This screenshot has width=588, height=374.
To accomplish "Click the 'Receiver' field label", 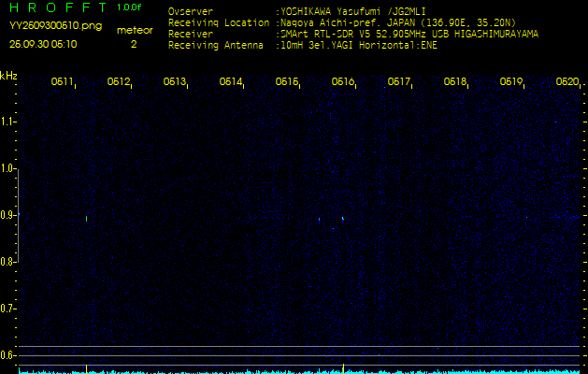I will pyautogui.click(x=191, y=35).
